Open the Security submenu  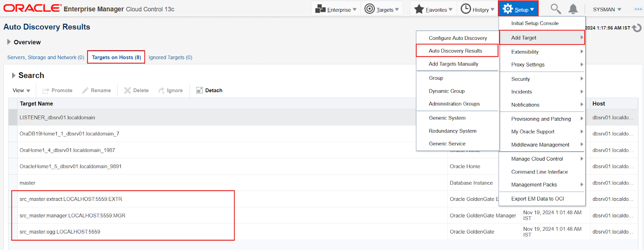click(x=542, y=79)
